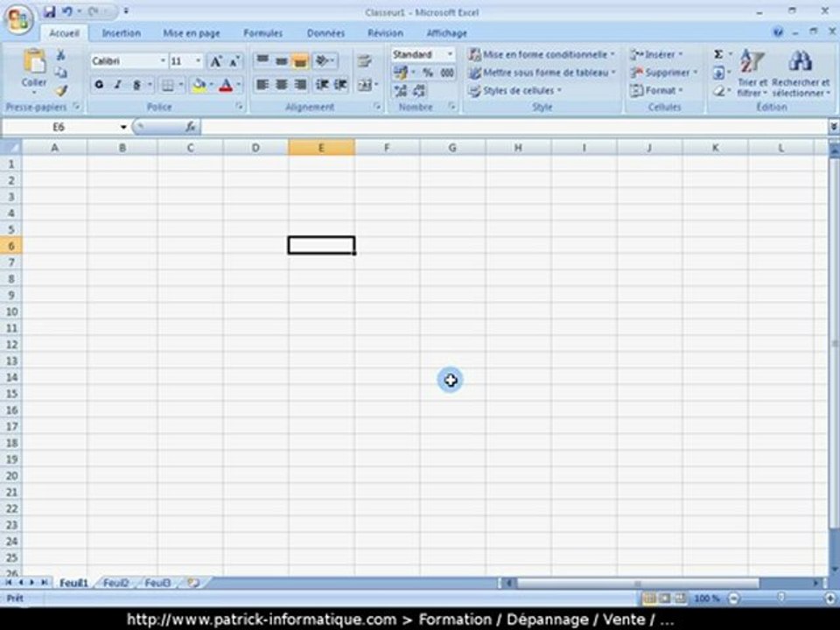Click the Supprimer cells button
Screen dimensions: 840x630
[x=664, y=73]
